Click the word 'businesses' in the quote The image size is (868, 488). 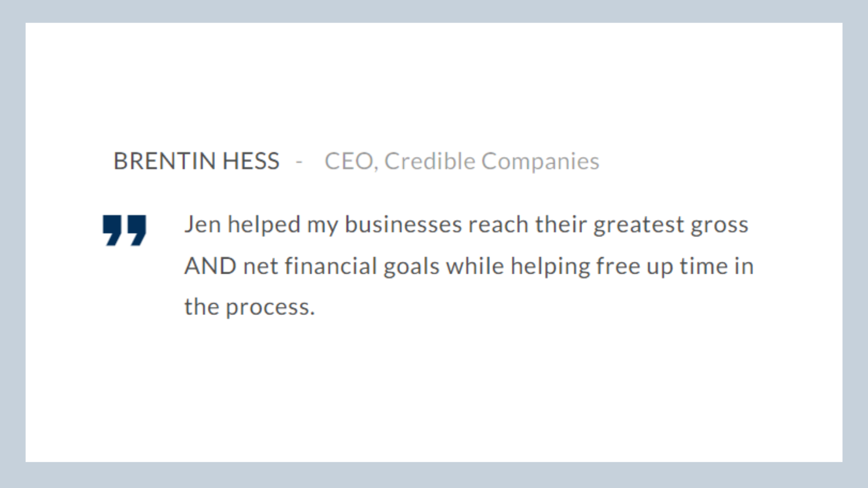[x=403, y=225]
